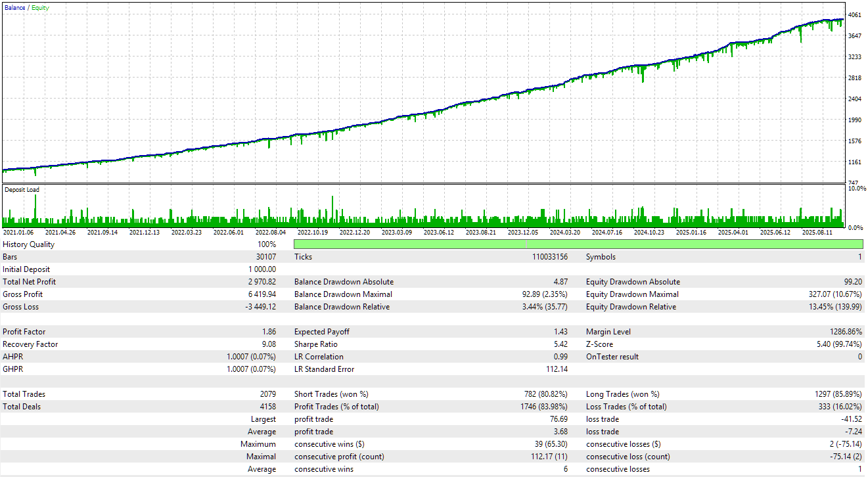Click Equity Drawdown Maximal value 327.07 (10.67%)
The image size is (868, 477).
(x=835, y=294)
